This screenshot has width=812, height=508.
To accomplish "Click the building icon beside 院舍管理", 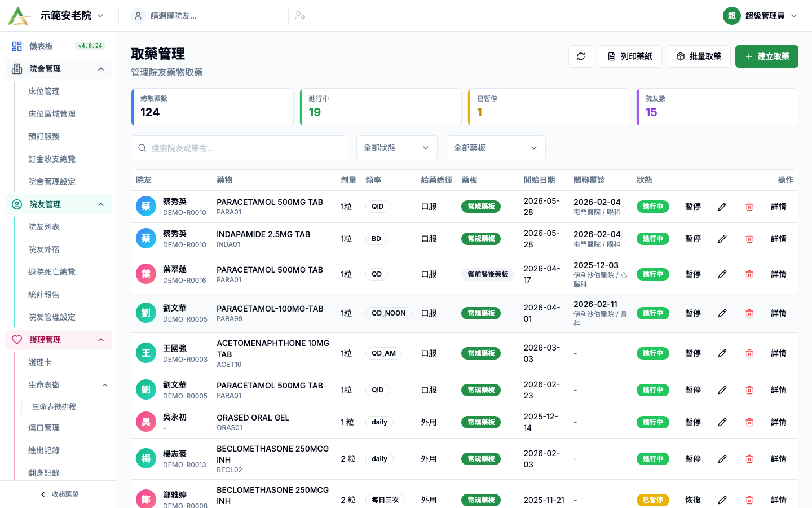I will point(17,69).
